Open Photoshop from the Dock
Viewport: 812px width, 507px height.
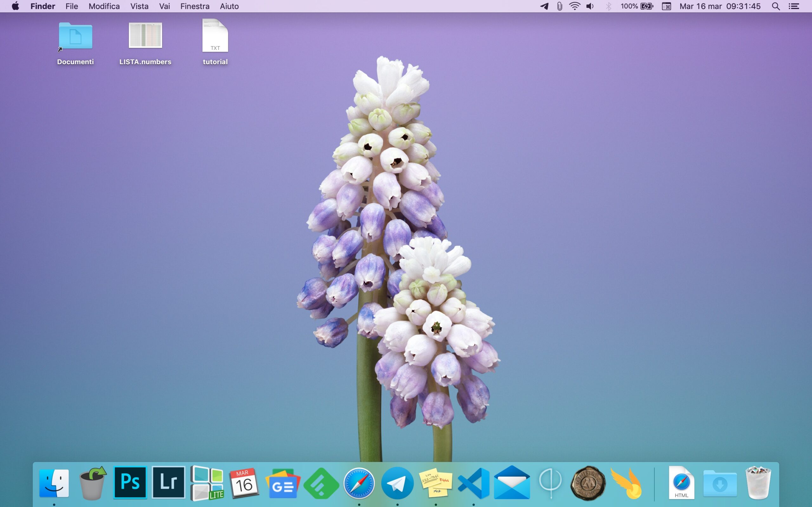[x=130, y=483]
